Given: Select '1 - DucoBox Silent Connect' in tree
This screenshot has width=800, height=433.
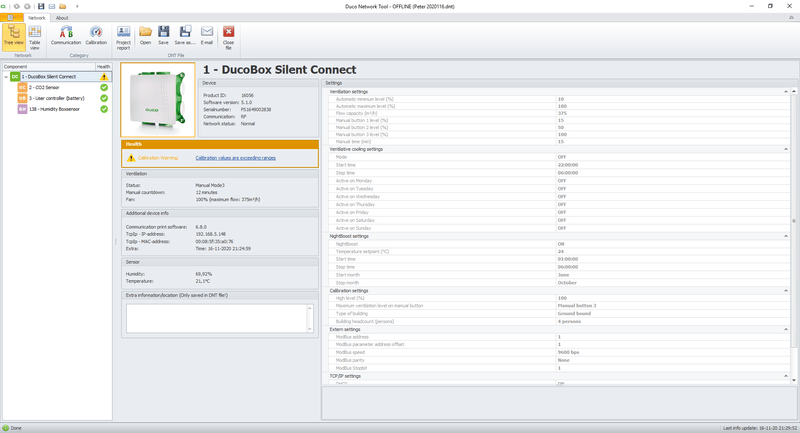Looking at the screenshot, I should 48,77.
